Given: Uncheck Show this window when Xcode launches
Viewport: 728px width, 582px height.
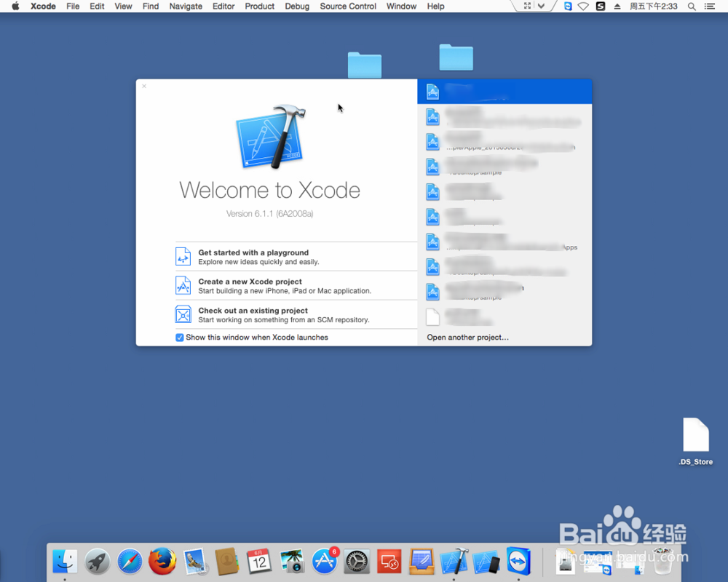Looking at the screenshot, I should (179, 338).
